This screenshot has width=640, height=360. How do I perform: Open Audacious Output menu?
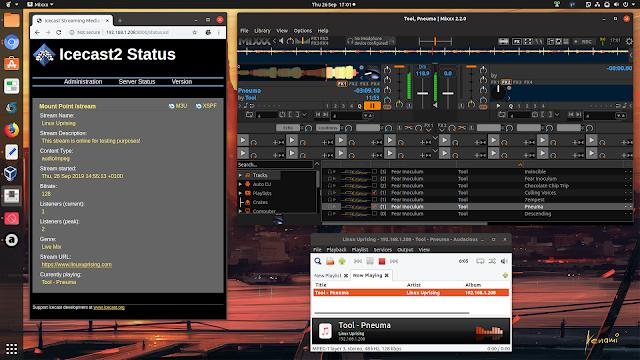tap(405, 249)
